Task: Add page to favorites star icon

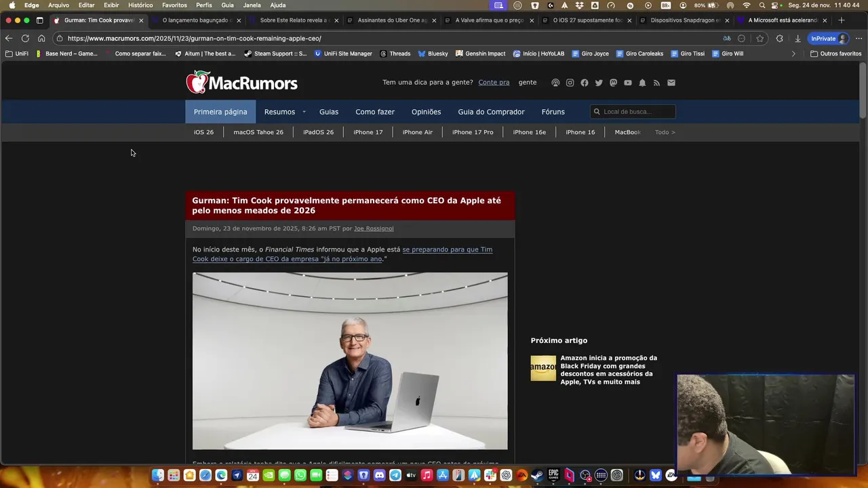Action: click(x=760, y=39)
